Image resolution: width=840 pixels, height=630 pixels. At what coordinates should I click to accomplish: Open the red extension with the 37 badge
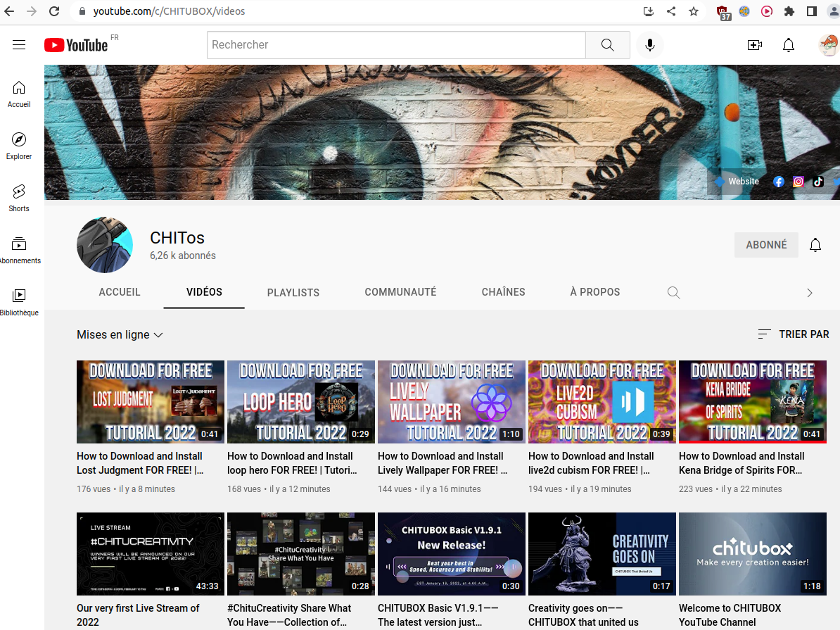point(723,13)
